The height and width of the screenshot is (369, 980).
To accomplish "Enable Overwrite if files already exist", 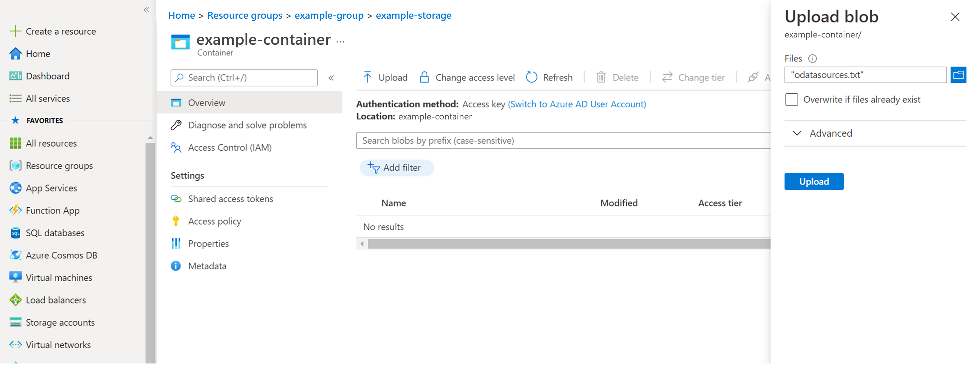I will coord(792,100).
